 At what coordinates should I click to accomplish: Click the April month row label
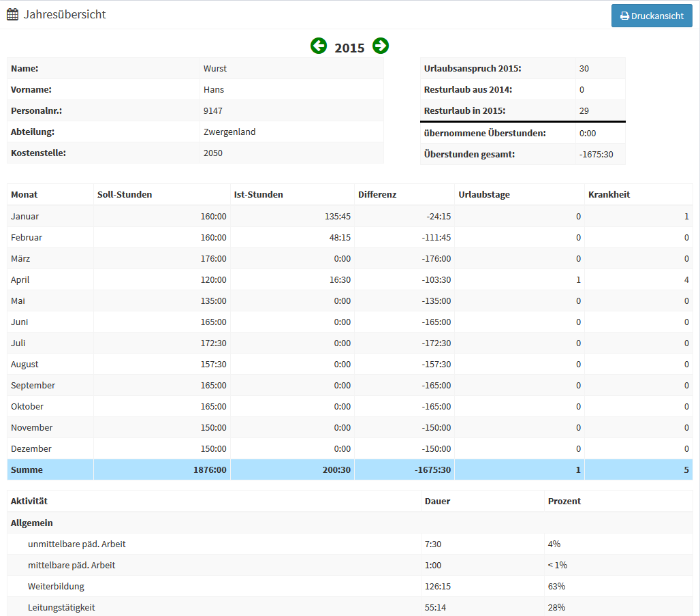point(20,279)
